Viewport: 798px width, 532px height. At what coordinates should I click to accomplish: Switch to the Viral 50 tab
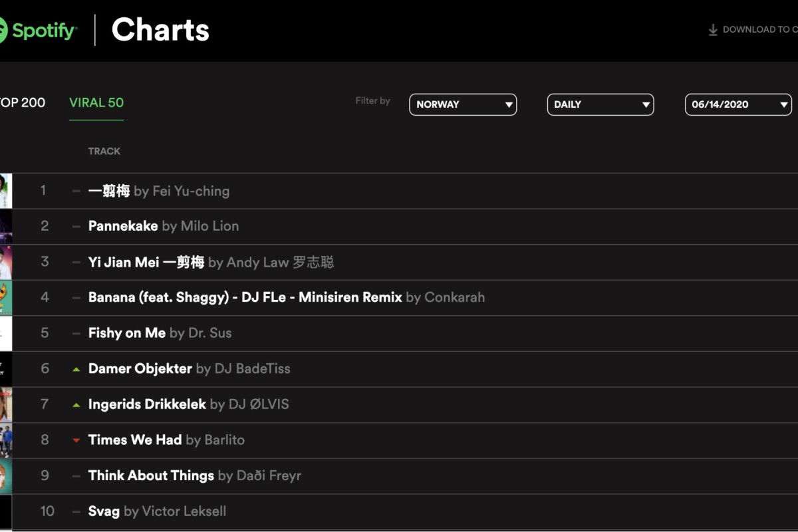[x=96, y=102]
